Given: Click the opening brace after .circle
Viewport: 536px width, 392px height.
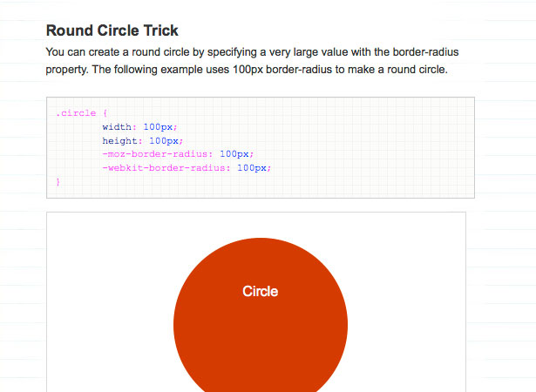Looking at the screenshot, I should [105, 113].
